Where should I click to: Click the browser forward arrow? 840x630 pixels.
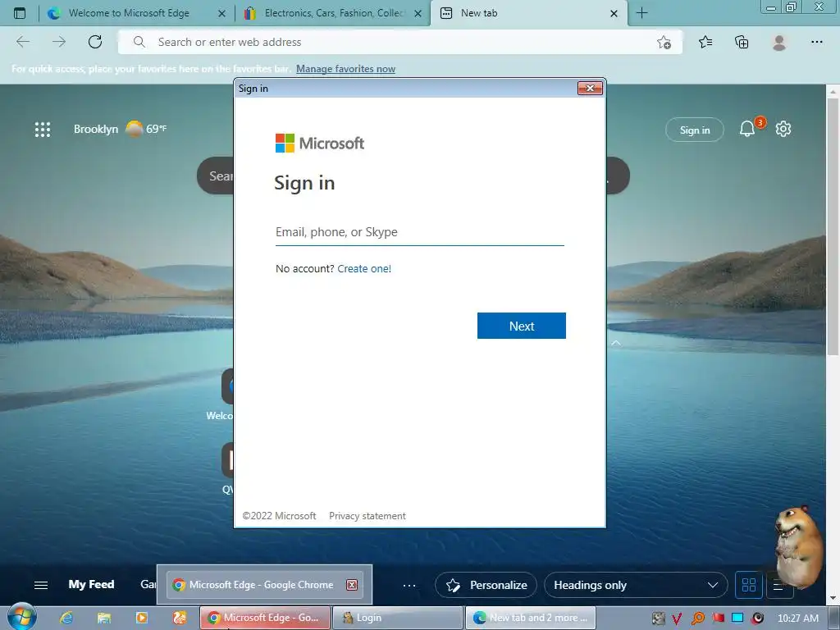(59, 42)
